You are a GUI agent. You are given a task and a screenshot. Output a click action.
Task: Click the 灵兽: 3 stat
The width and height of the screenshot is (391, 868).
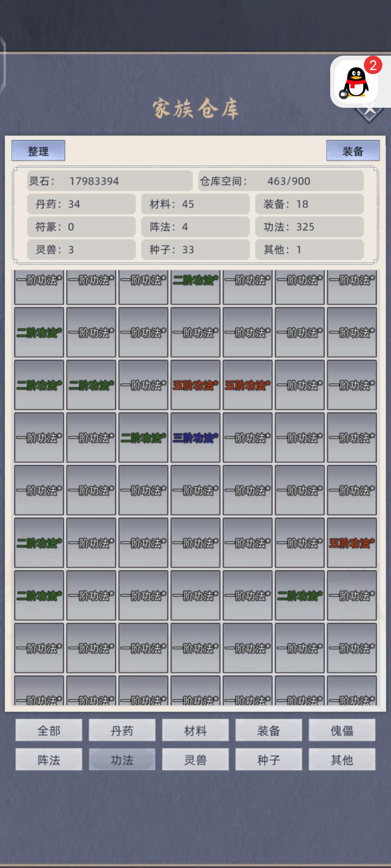[81, 250]
